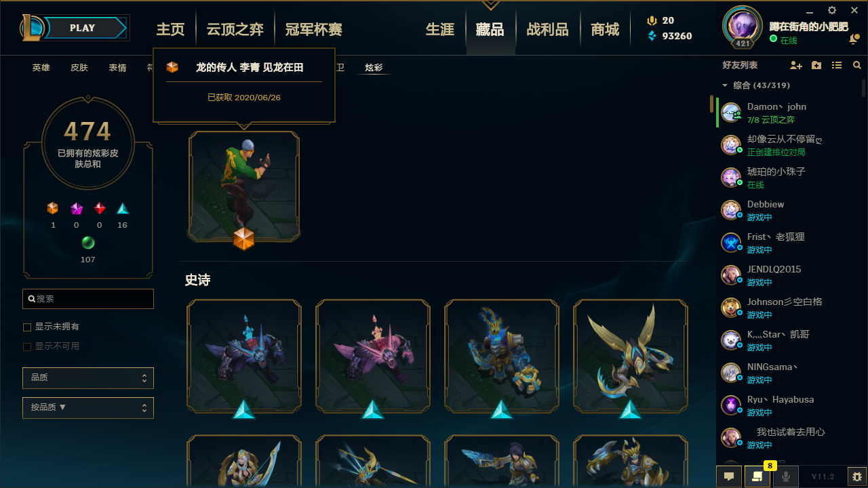This screenshot has height=488, width=868.
Task: Open the 品质 filter dropdown
Action: pos(88,378)
